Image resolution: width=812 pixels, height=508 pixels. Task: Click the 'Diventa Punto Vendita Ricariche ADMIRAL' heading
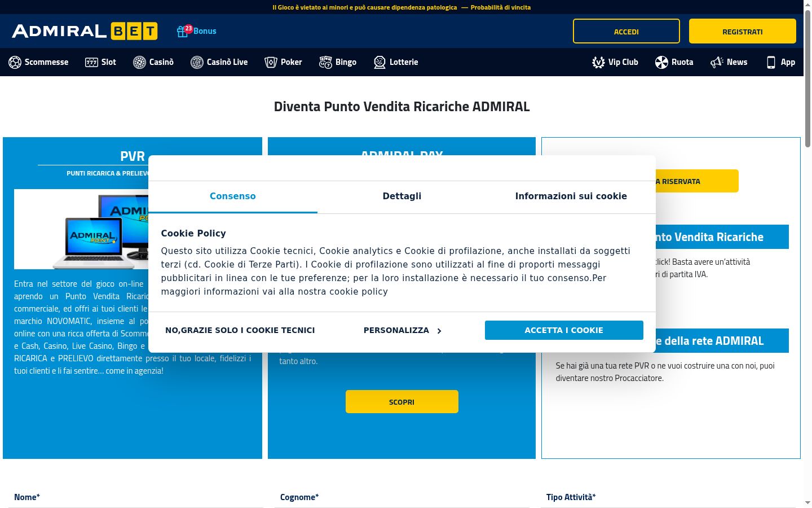(x=402, y=107)
